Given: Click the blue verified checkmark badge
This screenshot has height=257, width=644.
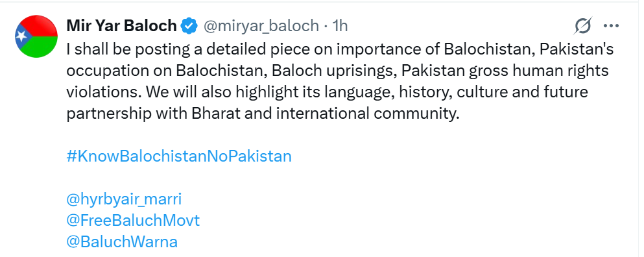Looking at the screenshot, I should pyautogui.click(x=189, y=26).
